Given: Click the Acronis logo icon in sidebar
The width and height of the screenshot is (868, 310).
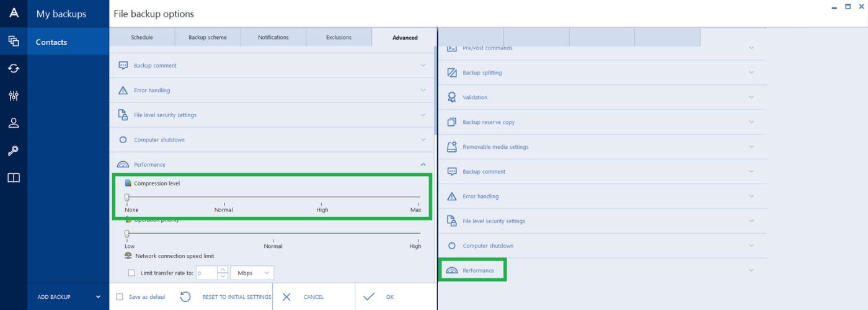Looking at the screenshot, I should click(13, 13).
